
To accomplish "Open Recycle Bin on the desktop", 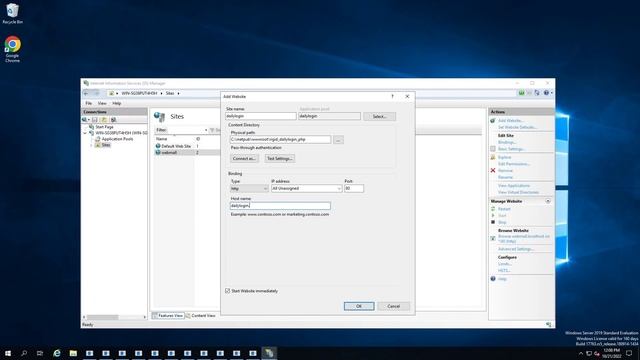I will click(12, 13).
